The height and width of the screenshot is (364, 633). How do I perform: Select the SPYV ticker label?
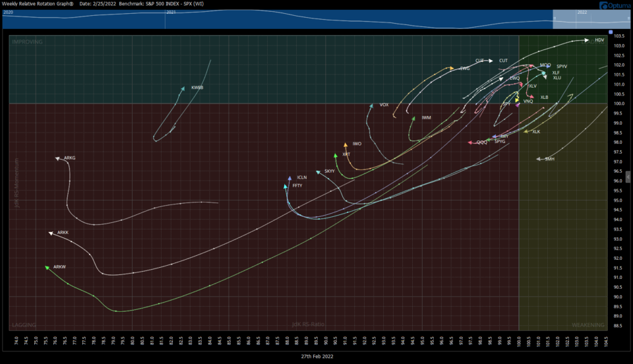tap(562, 67)
